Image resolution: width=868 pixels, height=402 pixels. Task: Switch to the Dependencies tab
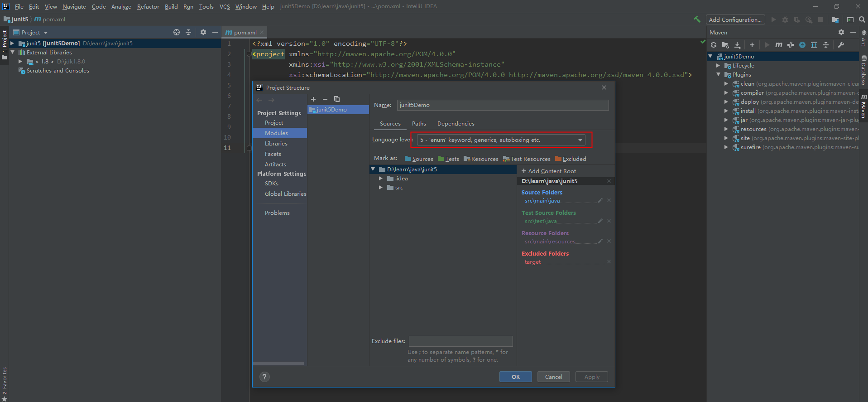pyautogui.click(x=456, y=124)
